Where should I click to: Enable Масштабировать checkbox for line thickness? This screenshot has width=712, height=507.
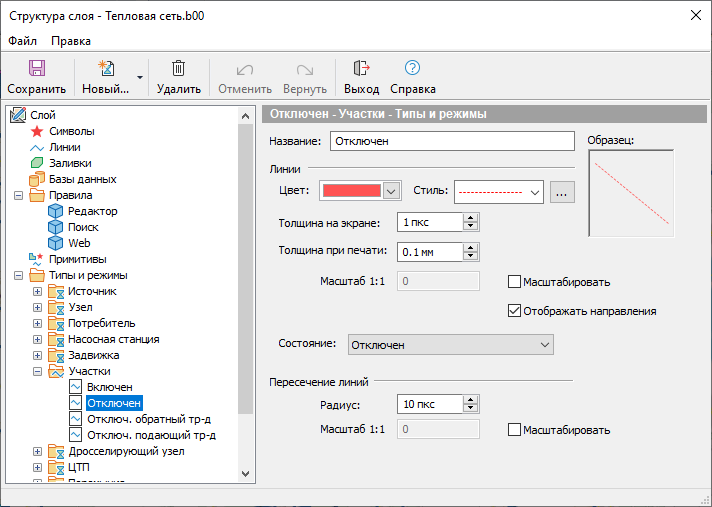pos(515,282)
